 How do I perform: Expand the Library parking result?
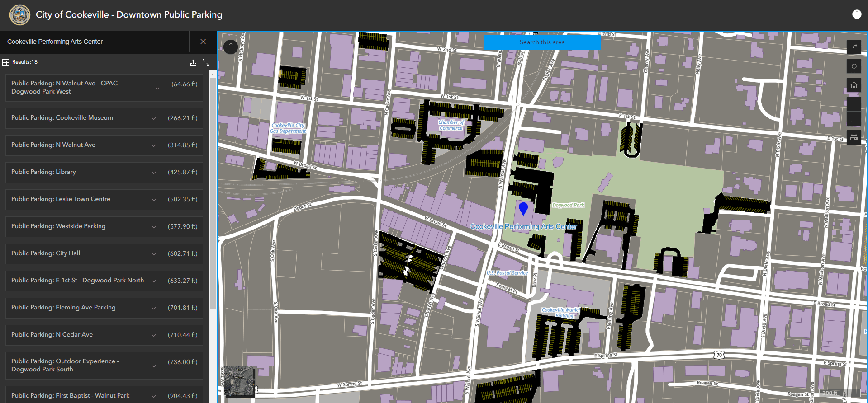(154, 173)
